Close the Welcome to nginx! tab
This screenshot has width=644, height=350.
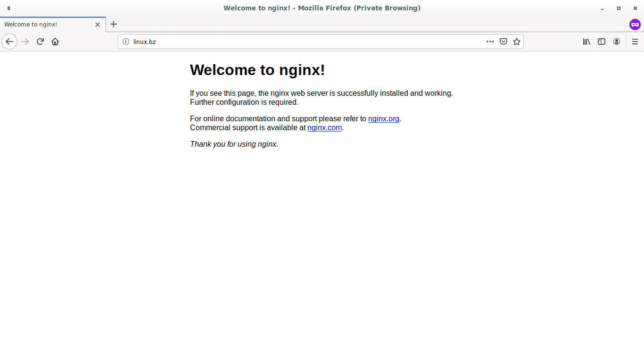98,25
